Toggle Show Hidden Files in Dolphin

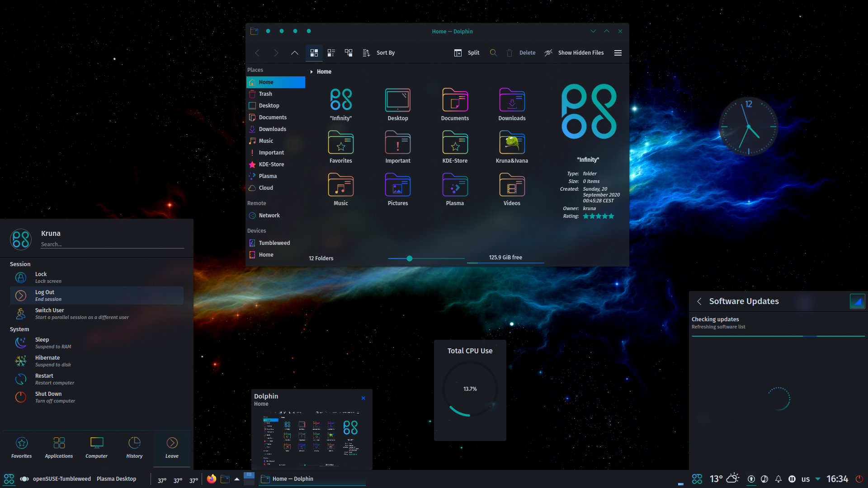coord(574,53)
